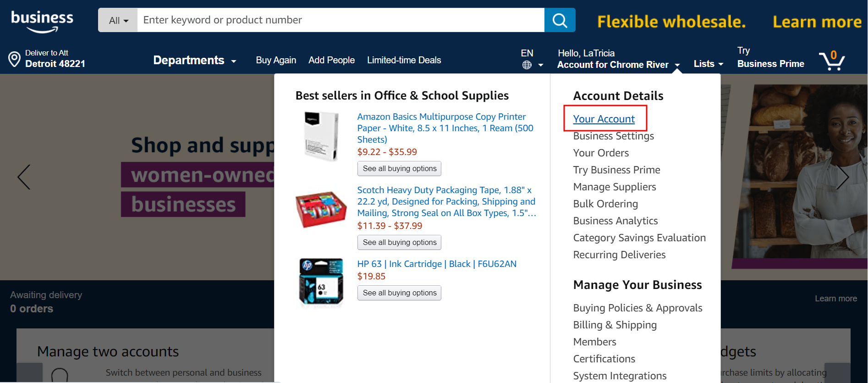This screenshot has height=383, width=868.
Task: Open Limited-time Deals in the navigation bar
Action: pyautogui.click(x=404, y=60)
